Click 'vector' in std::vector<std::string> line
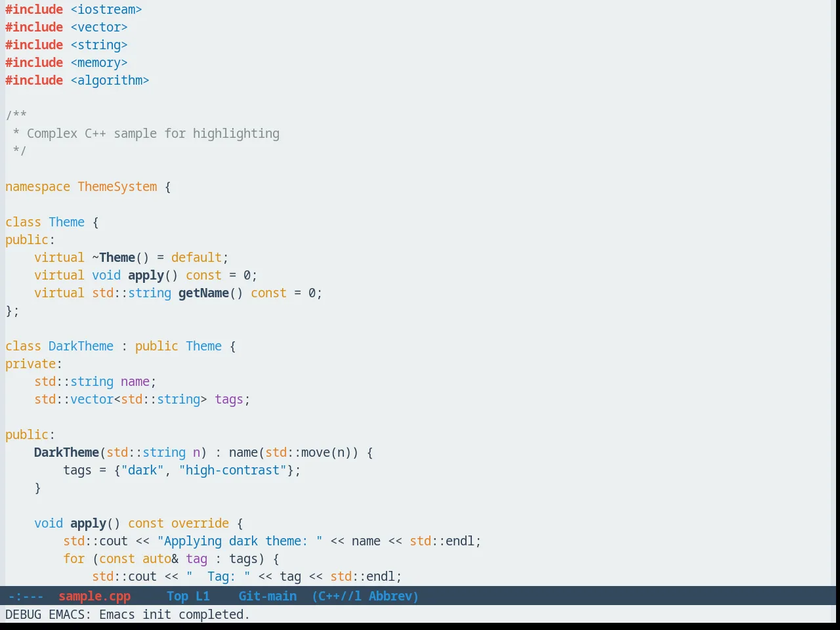Image resolution: width=840 pixels, height=630 pixels. [x=92, y=399]
